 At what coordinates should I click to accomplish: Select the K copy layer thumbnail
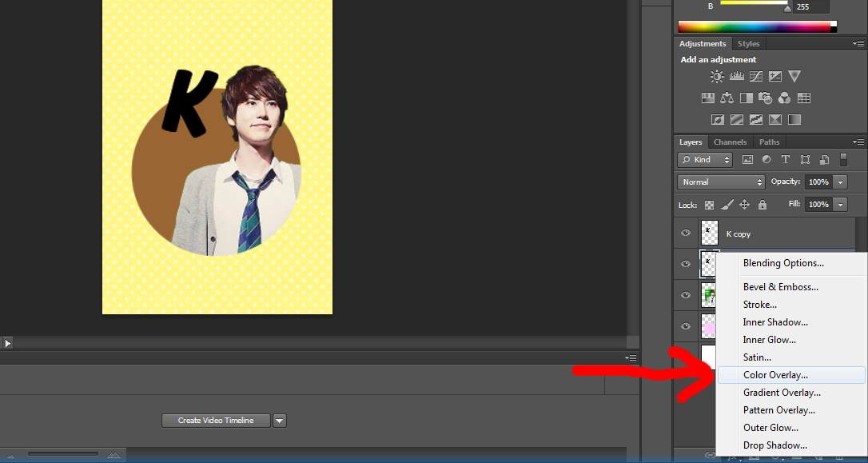coord(709,233)
